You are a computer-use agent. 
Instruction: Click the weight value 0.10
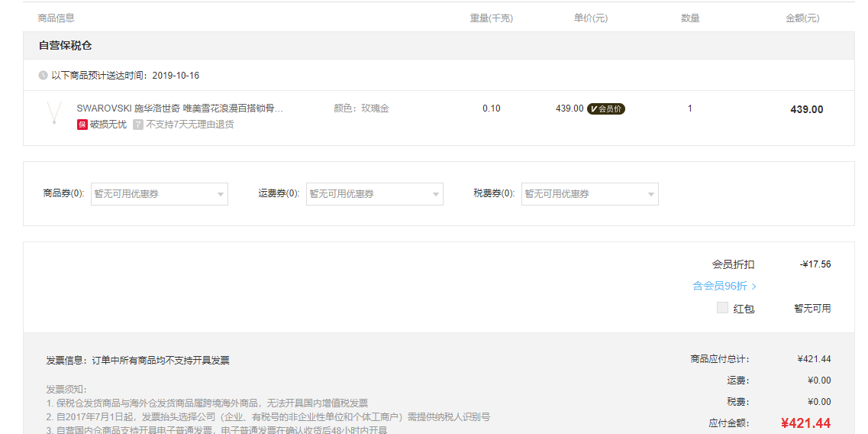coord(492,108)
